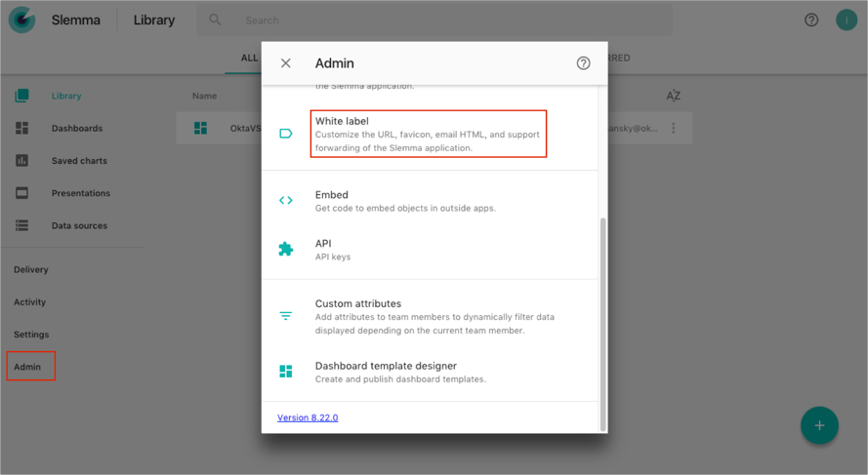
Task: Select Saved charts in sidebar
Action: pyautogui.click(x=78, y=161)
